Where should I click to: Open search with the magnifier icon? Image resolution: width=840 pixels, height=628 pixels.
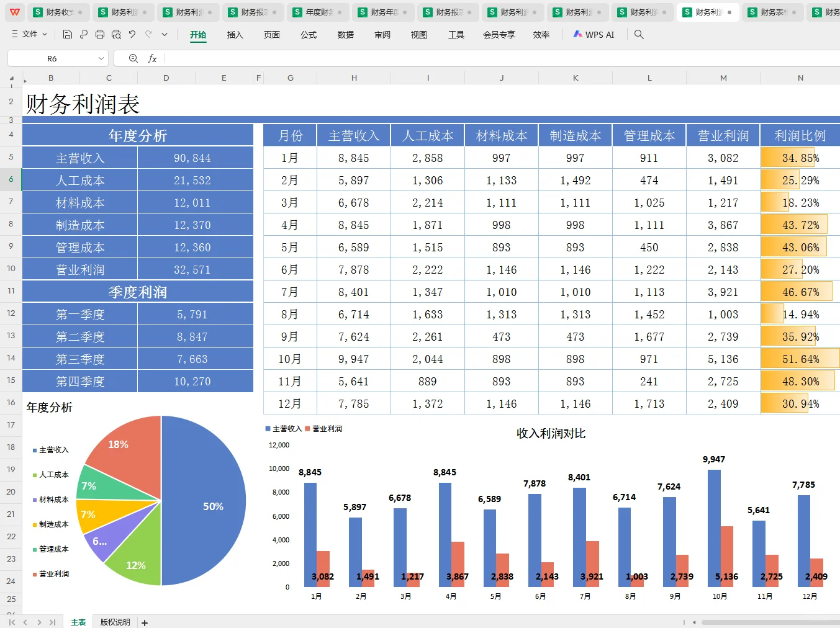tap(638, 35)
